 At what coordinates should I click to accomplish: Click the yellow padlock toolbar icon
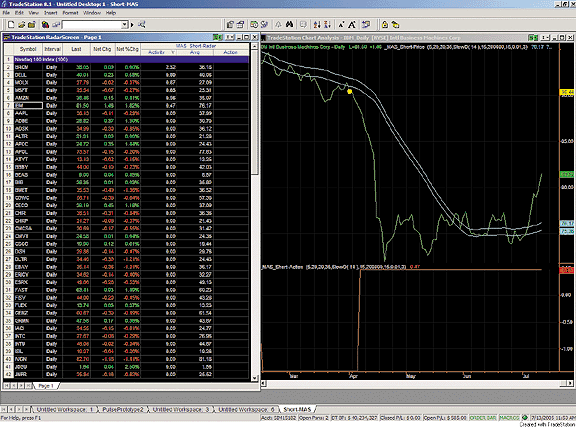[x=384, y=25]
